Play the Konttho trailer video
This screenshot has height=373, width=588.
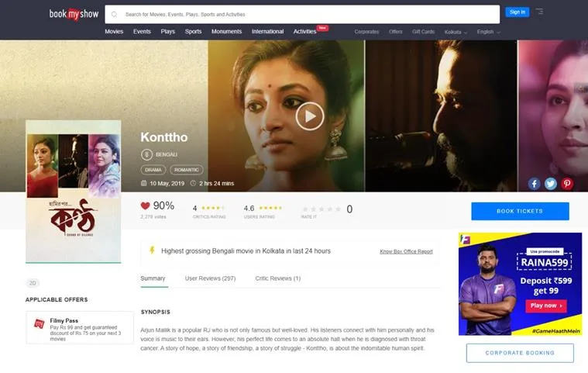(x=310, y=116)
